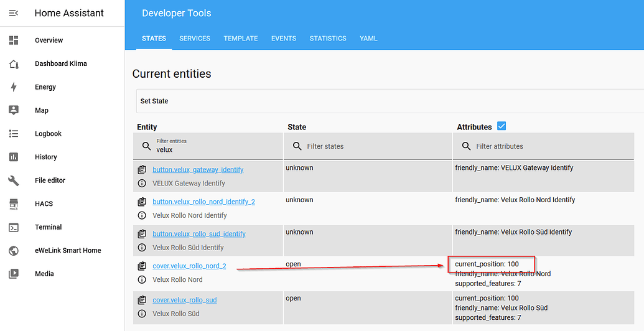Show info for the Velux Rollo Nord cover

point(142,279)
